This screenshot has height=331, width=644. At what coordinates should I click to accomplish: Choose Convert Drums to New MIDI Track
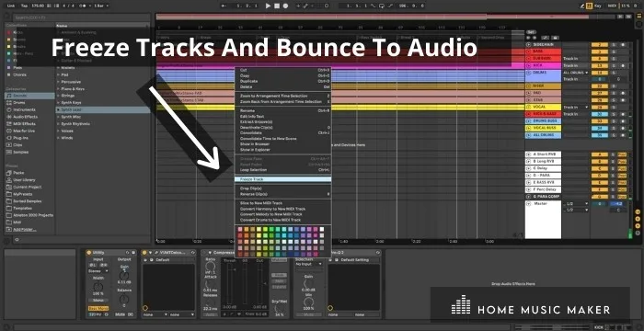tap(282, 220)
